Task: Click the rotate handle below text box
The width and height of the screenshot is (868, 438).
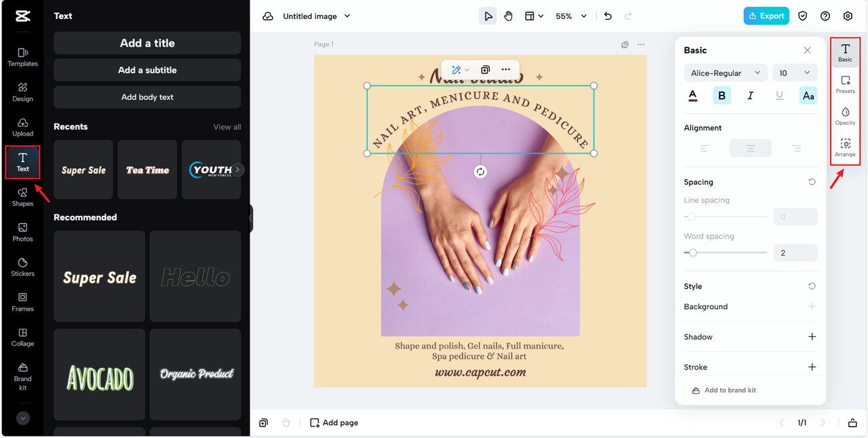Action: (x=480, y=172)
